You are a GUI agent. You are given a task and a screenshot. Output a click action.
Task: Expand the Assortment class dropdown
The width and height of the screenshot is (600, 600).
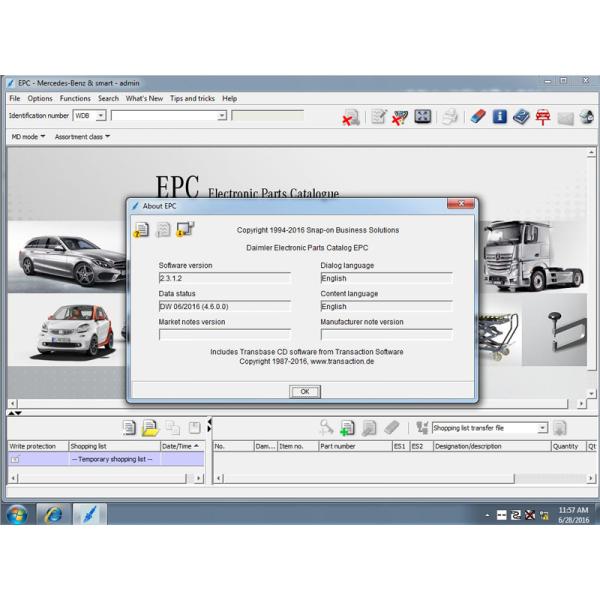pos(82,137)
